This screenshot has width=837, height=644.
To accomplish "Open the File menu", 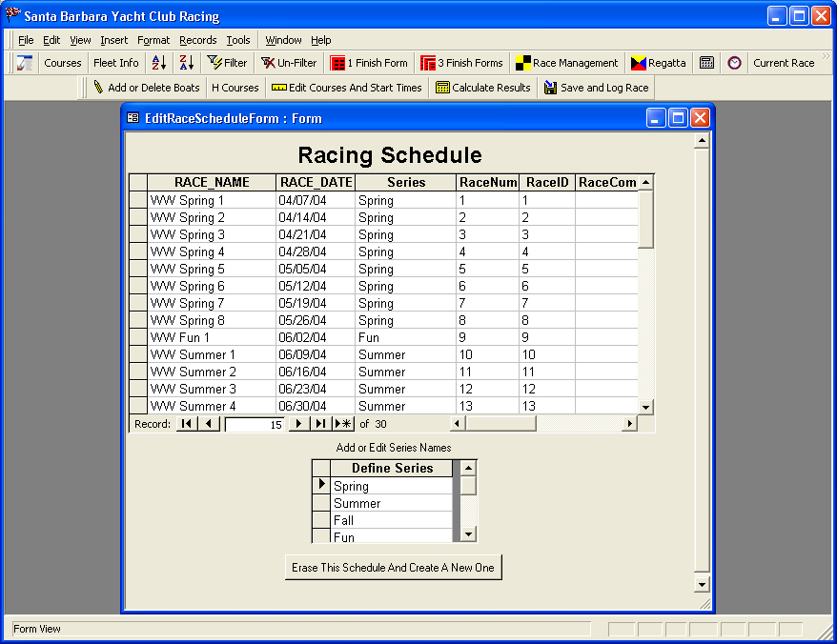I will (26, 40).
